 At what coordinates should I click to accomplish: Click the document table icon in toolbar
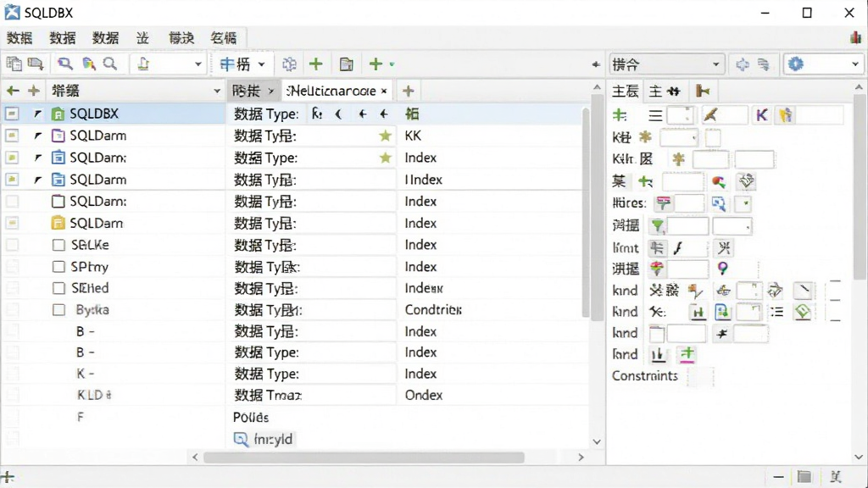click(x=347, y=64)
